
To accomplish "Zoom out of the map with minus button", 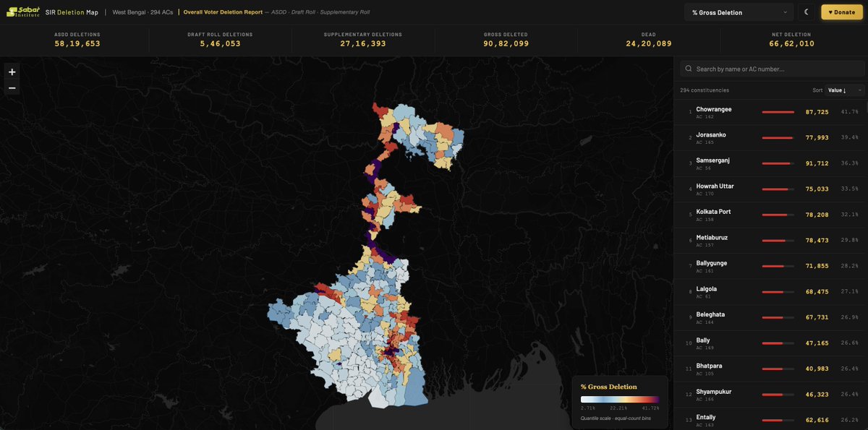I will pos(12,88).
